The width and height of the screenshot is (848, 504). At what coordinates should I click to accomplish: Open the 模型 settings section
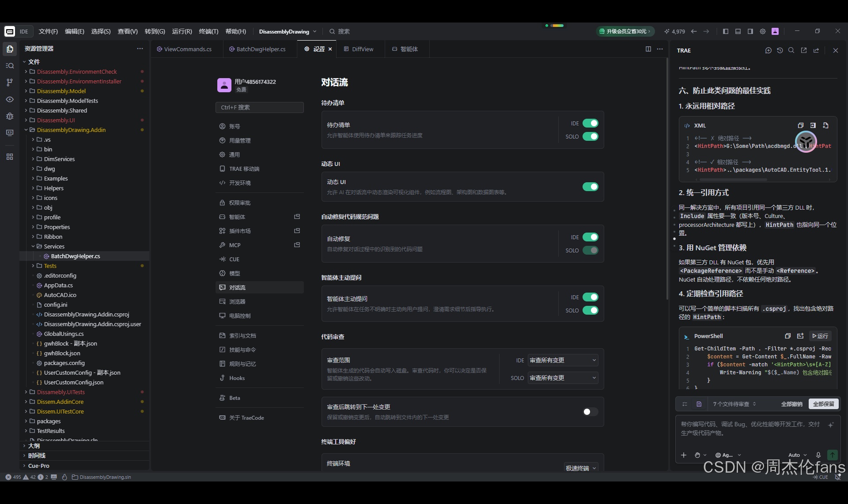260,273
